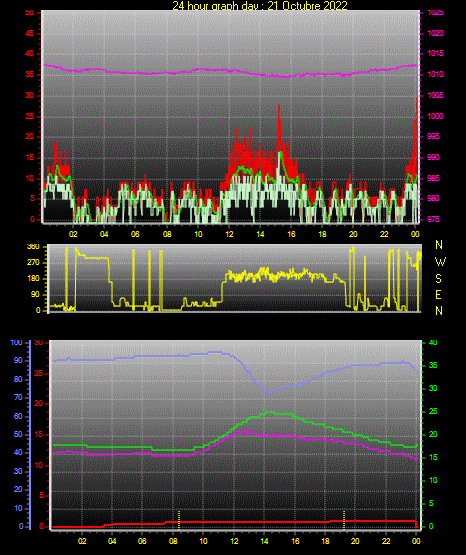Click the humidity line minimum dip near 14h
Viewport: 466px width, 555px height.
tap(268, 394)
